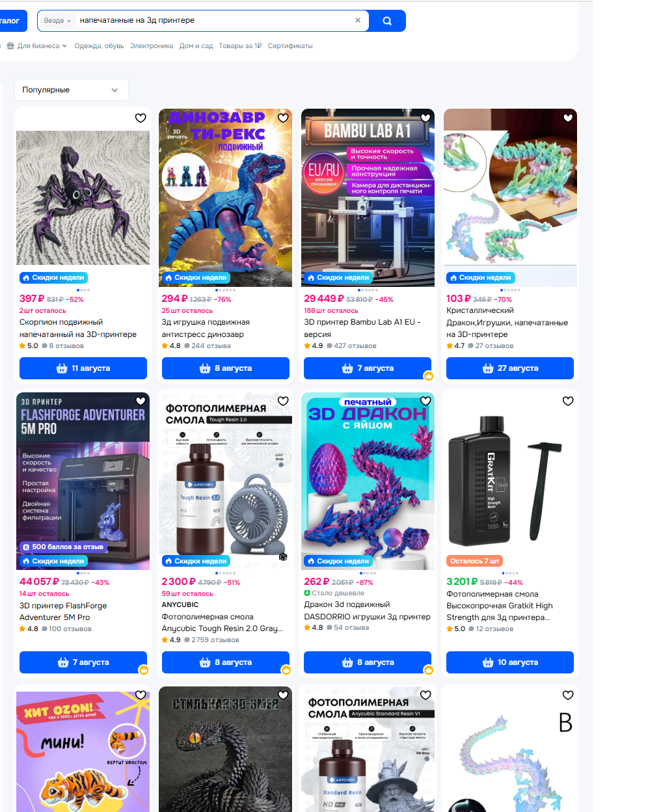Clear the search field with the X icon
Viewport: 661px width, 812px height.
tap(358, 20)
